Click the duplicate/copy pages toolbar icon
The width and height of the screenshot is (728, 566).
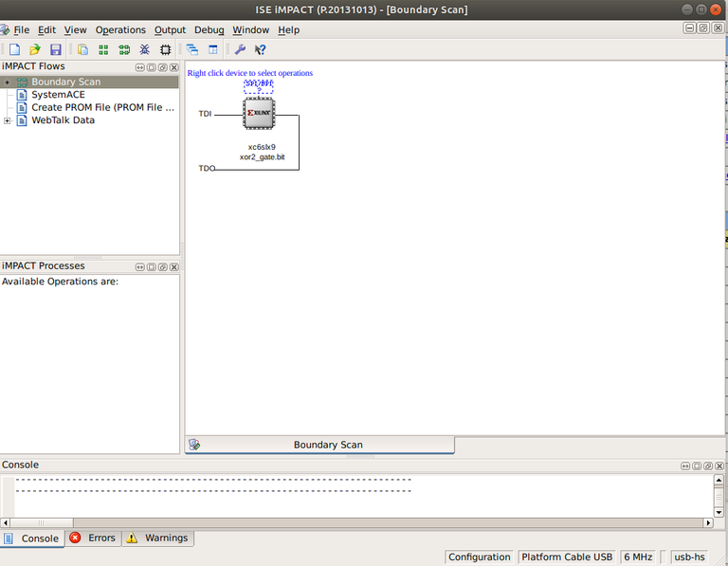(x=83, y=49)
